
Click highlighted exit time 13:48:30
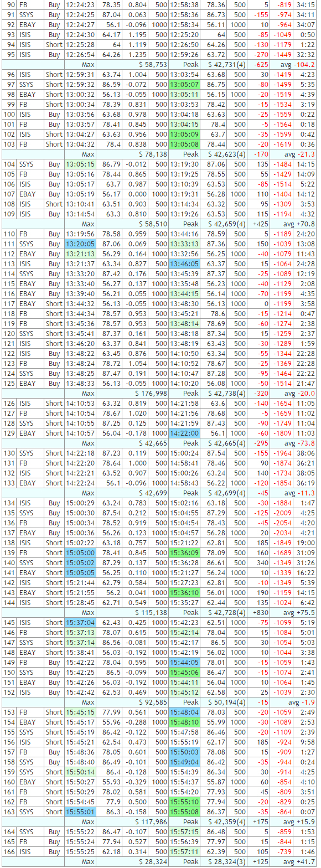click(184, 303)
